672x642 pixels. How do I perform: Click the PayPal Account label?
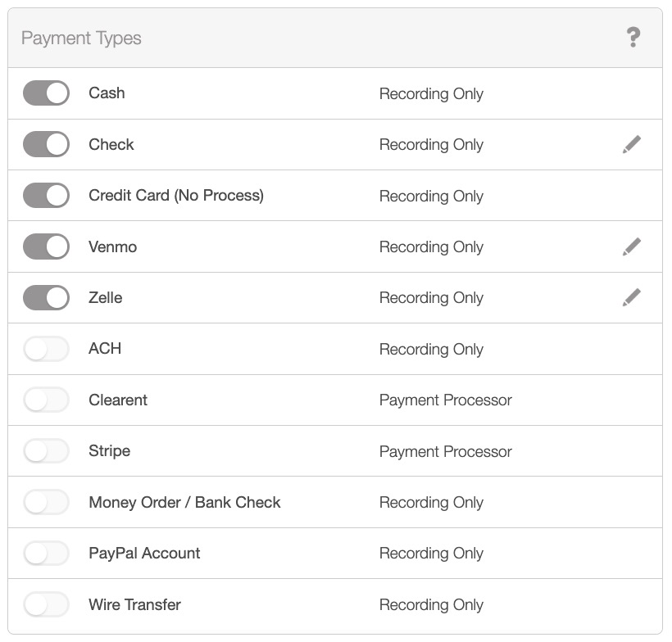[x=144, y=554]
